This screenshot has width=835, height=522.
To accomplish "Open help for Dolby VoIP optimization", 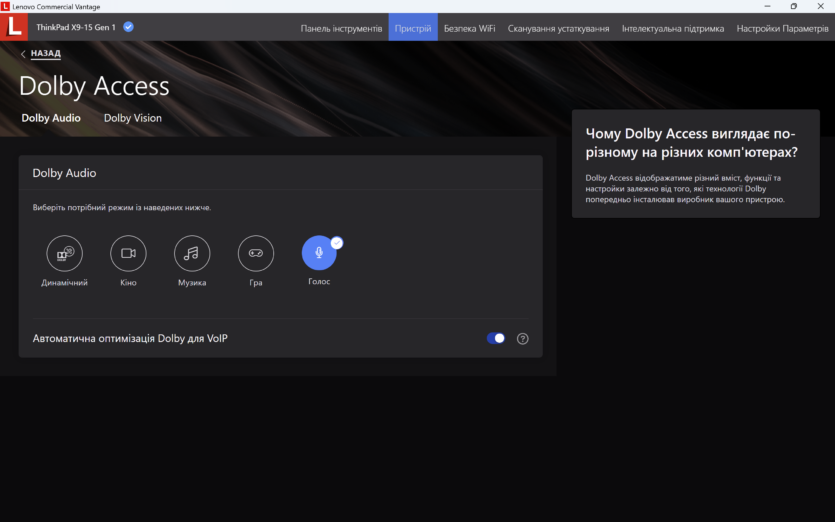I will tap(523, 339).
